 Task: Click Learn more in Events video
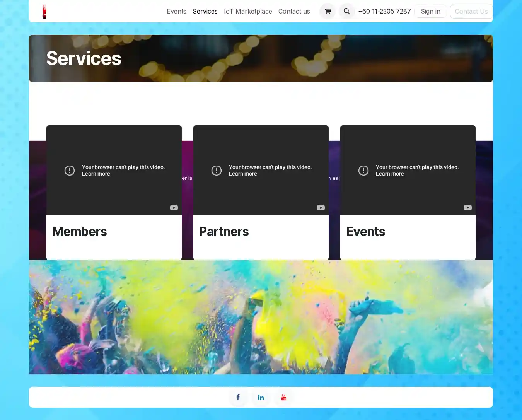(x=390, y=174)
